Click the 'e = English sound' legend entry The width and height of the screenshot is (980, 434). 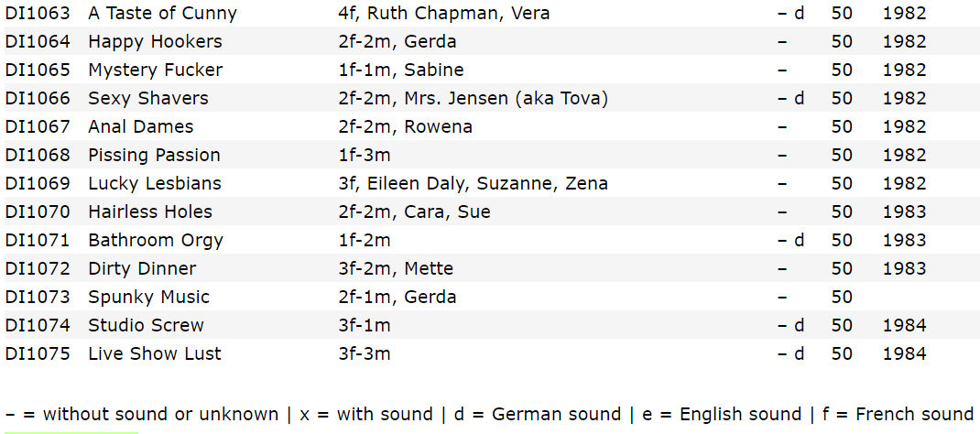point(722,414)
